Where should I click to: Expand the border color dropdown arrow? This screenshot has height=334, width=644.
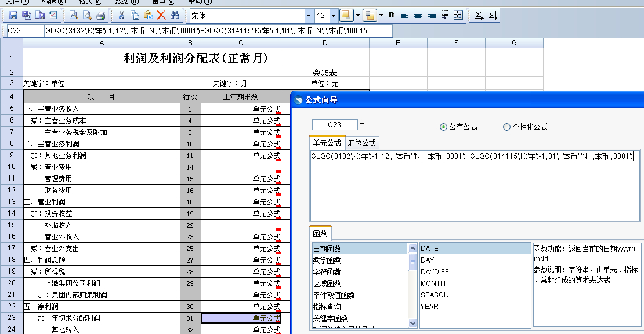[382, 16]
